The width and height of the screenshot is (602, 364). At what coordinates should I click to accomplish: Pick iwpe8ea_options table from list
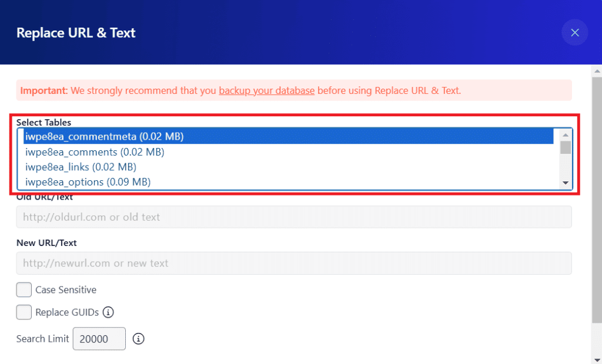coord(288,182)
